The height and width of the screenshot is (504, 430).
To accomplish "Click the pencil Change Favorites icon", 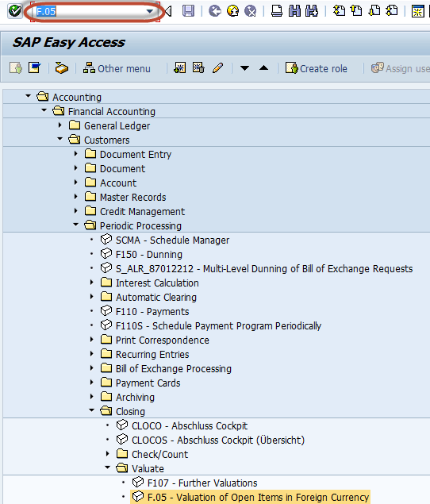I will [x=217, y=68].
